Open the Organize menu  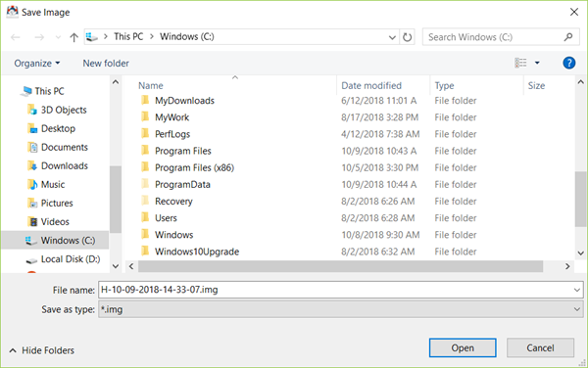pyautogui.click(x=37, y=64)
